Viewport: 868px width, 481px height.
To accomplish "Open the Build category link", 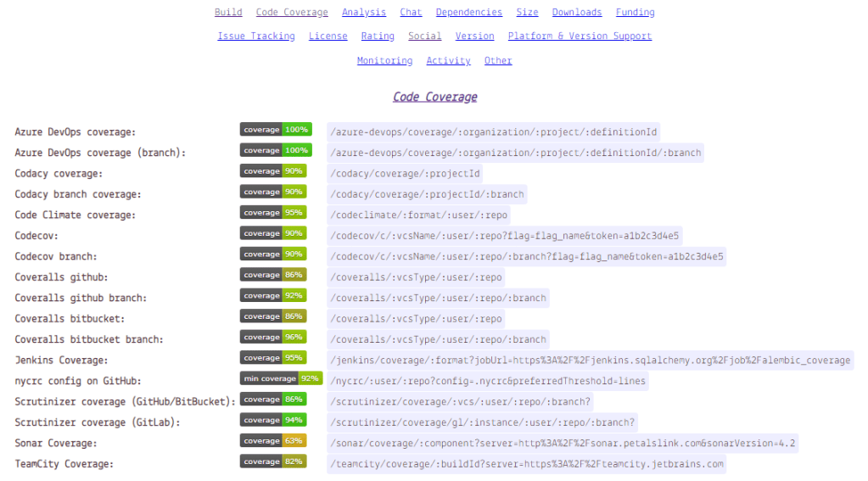I will [228, 13].
